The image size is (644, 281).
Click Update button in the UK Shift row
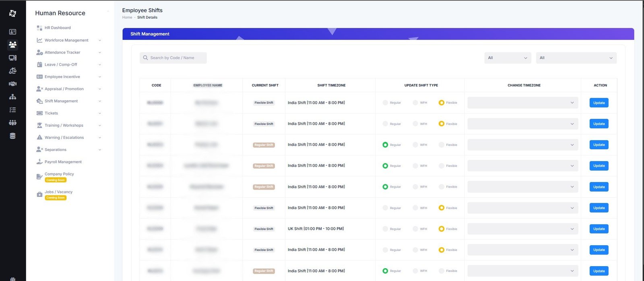click(x=599, y=229)
